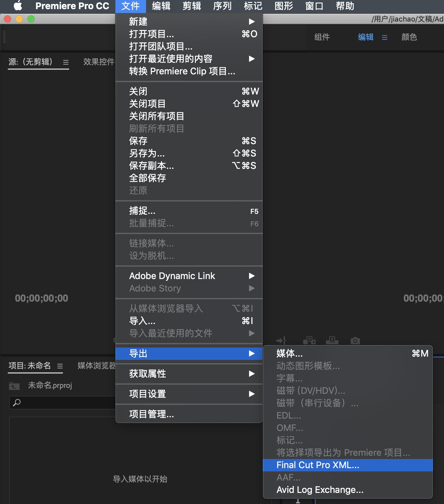Open the 编辑 menu in menu bar

161,6
